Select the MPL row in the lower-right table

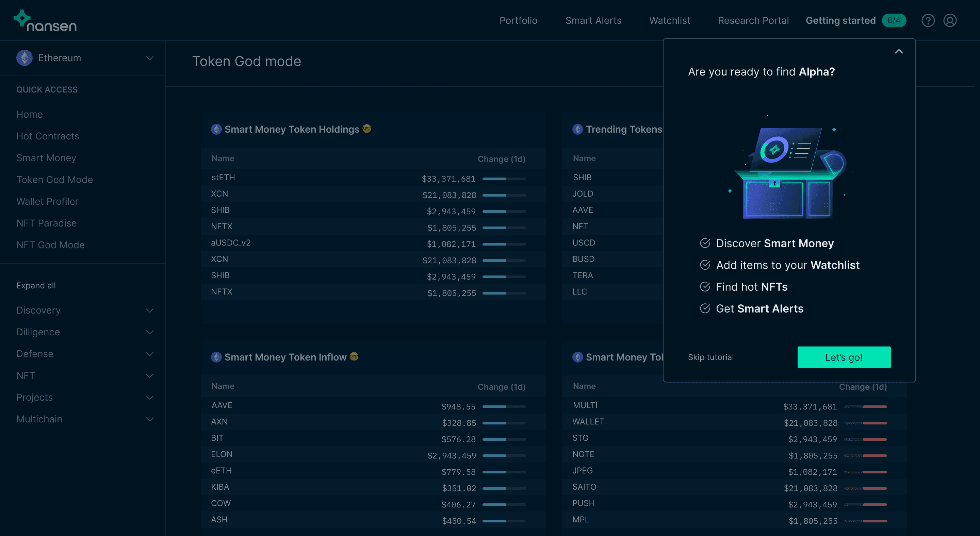coord(735,520)
